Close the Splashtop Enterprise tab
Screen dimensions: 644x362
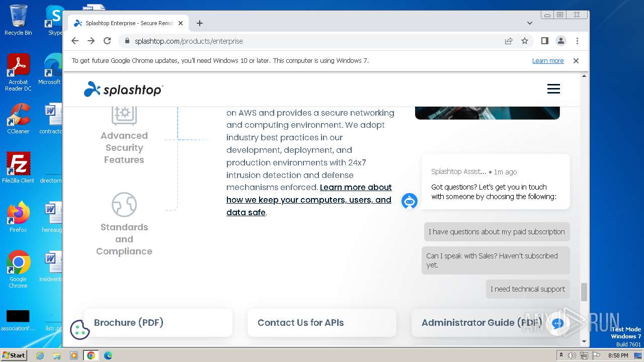pyautogui.click(x=181, y=23)
